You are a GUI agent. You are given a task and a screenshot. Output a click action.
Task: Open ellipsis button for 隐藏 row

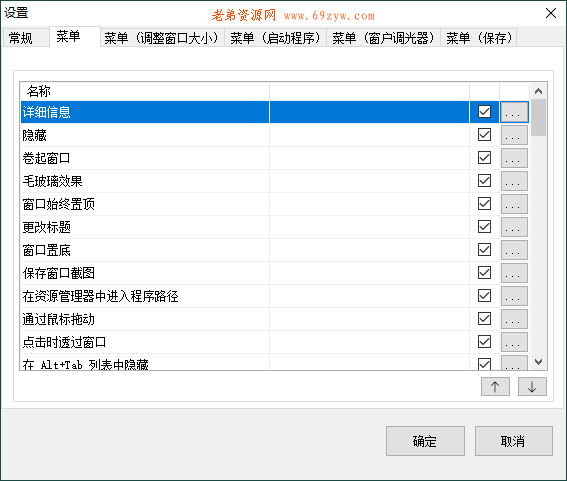point(514,135)
